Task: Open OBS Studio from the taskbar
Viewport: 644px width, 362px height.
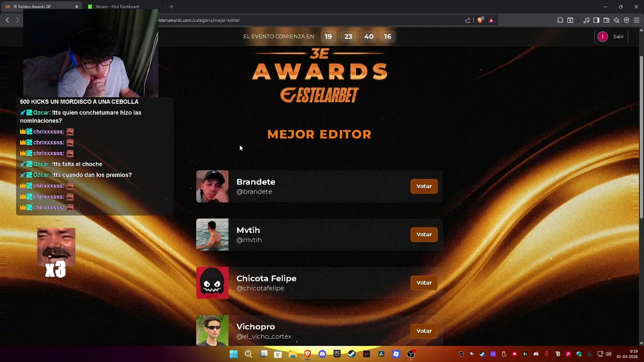Action: [411, 354]
